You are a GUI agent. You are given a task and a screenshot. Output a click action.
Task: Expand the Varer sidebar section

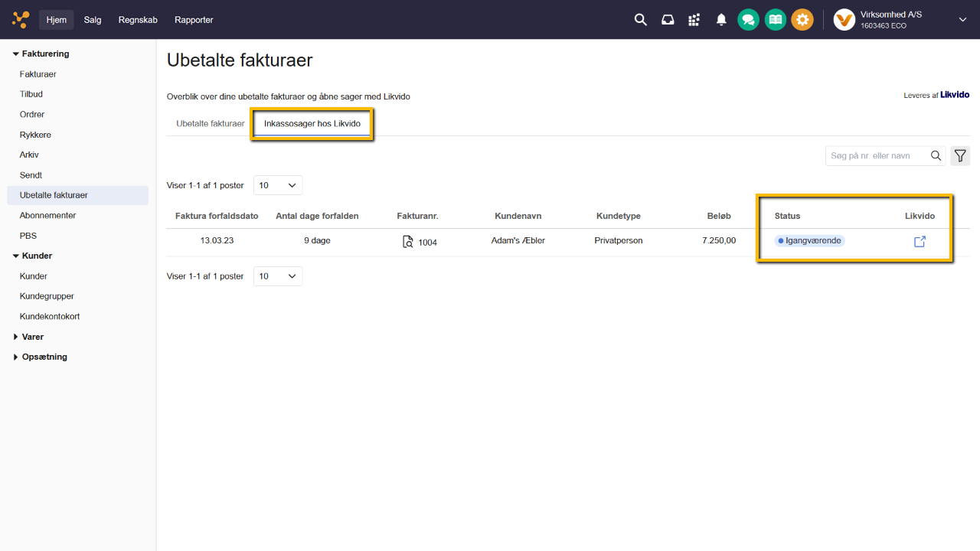[x=16, y=337]
